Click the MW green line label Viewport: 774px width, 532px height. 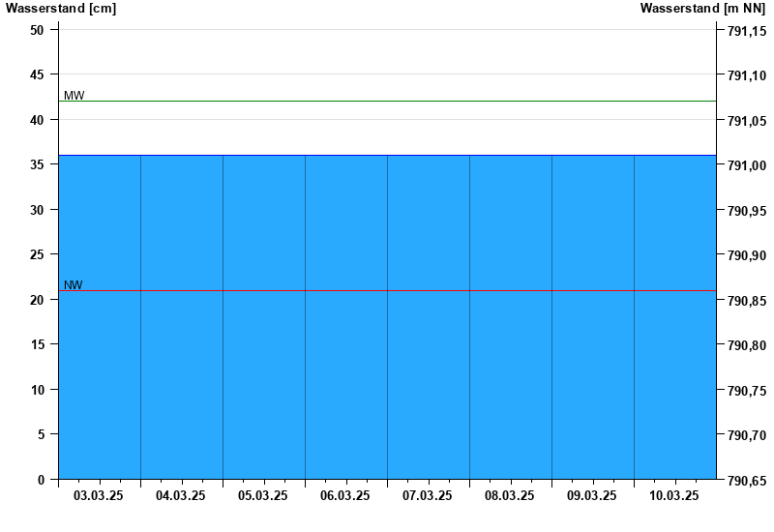tap(74, 96)
